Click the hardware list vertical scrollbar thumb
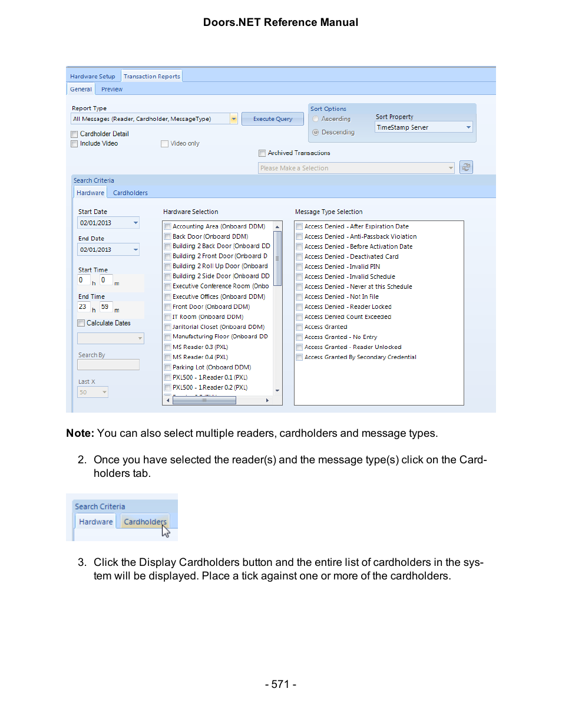This screenshot has height=728, width=562. pyautogui.click(x=277, y=258)
